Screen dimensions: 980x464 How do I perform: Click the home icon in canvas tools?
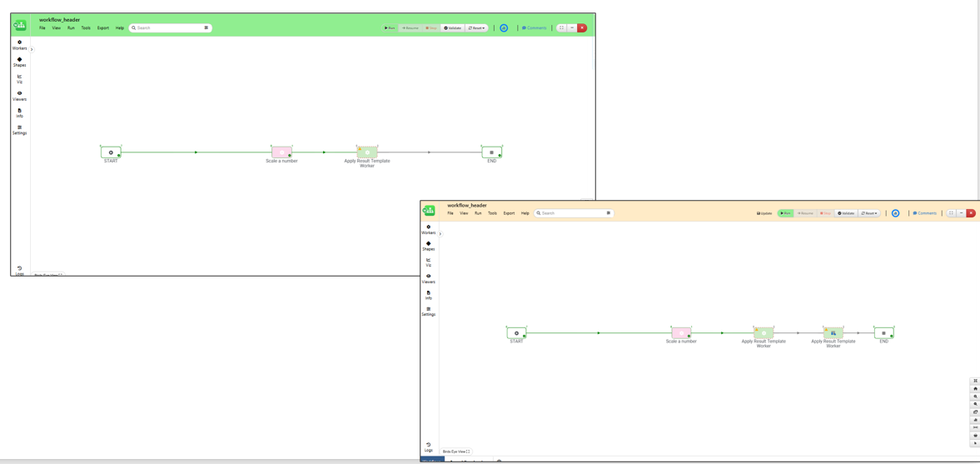tap(975, 389)
